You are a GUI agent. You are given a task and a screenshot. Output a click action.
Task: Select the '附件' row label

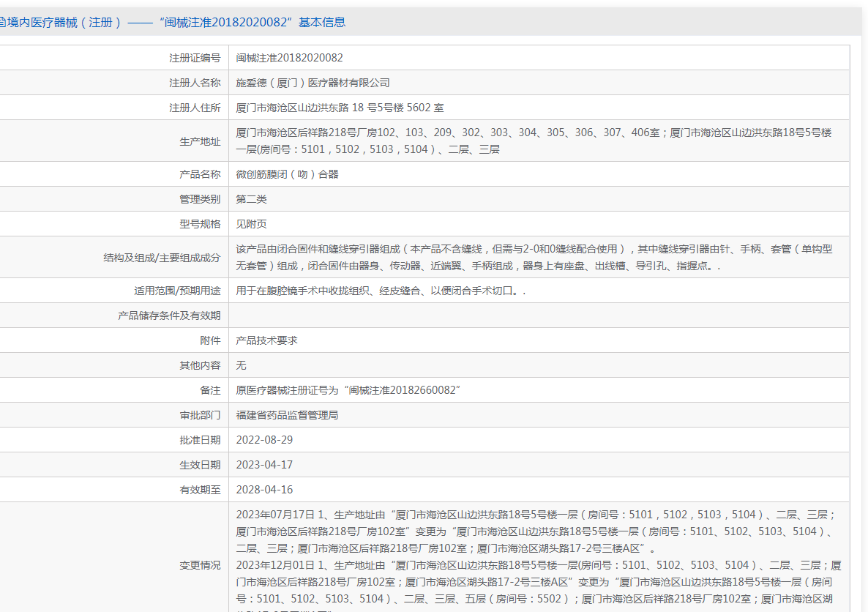click(210, 340)
